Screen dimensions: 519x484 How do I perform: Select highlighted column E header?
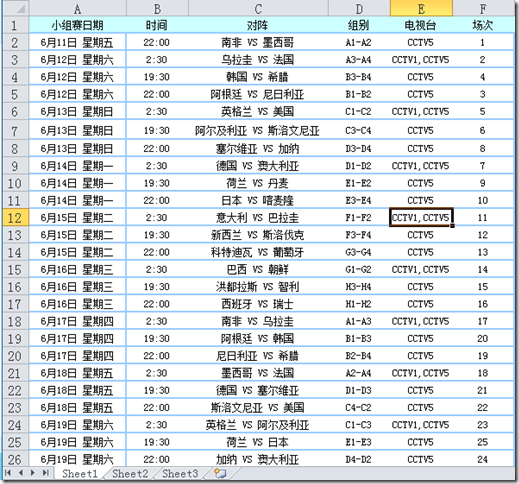[421, 8]
